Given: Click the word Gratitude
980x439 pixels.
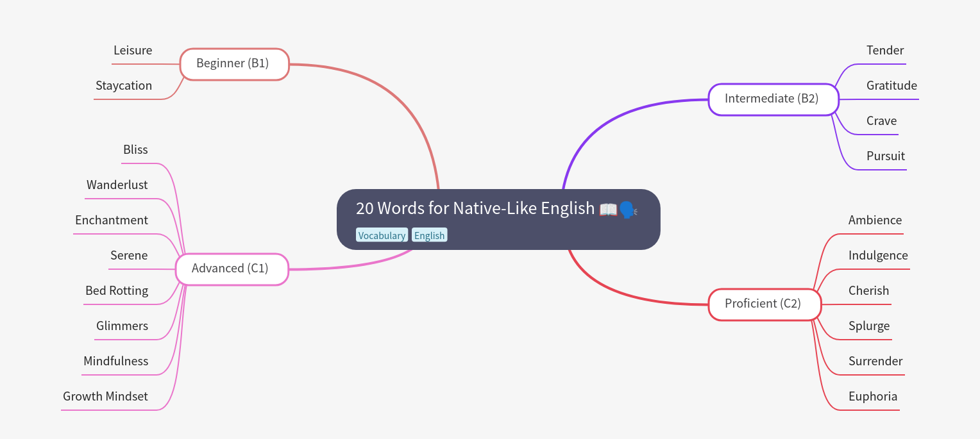Looking at the screenshot, I should pyautogui.click(x=891, y=85).
